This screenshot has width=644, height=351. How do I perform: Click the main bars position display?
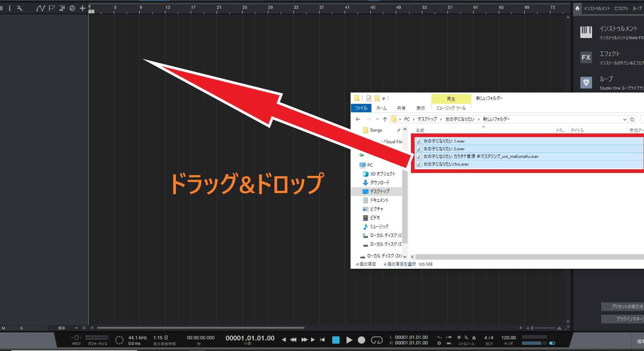click(250, 338)
